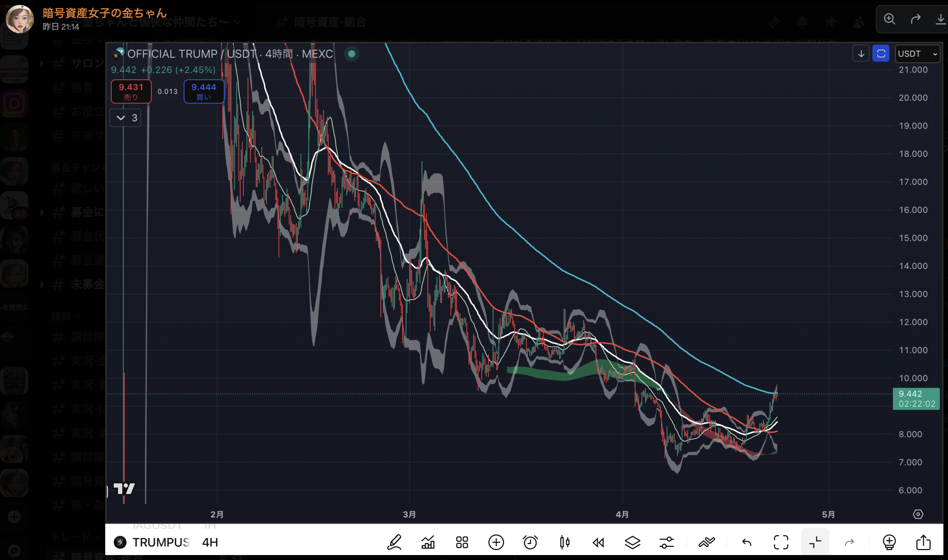Image resolution: width=948 pixels, height=560 pixels.
Task: Click the idea lightbulb icon
Action: (890, 543)
